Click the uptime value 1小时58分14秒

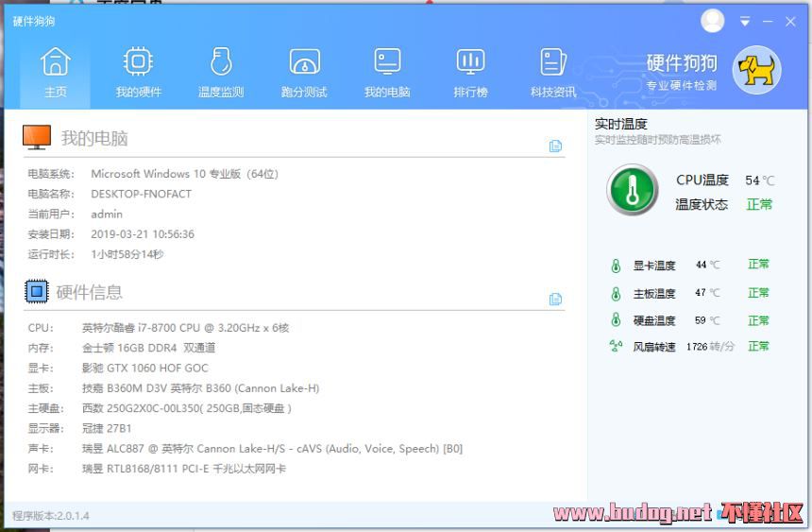click(x=127, y=254)
